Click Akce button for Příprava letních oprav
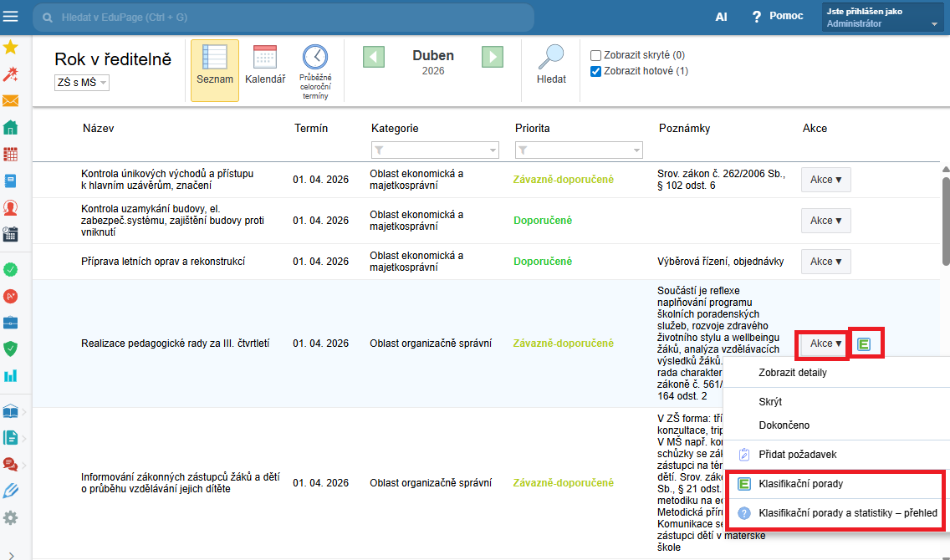 pyautogui.click(x=825, y=262)
